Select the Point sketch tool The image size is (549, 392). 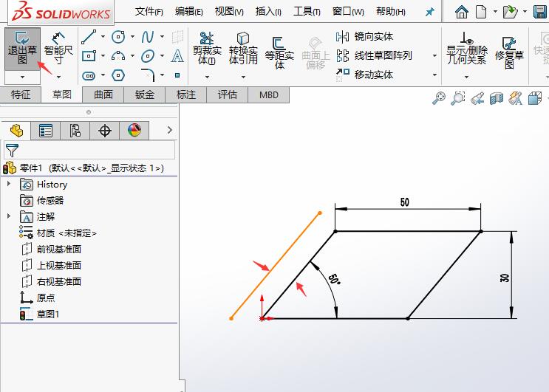[x=177, y=75]
